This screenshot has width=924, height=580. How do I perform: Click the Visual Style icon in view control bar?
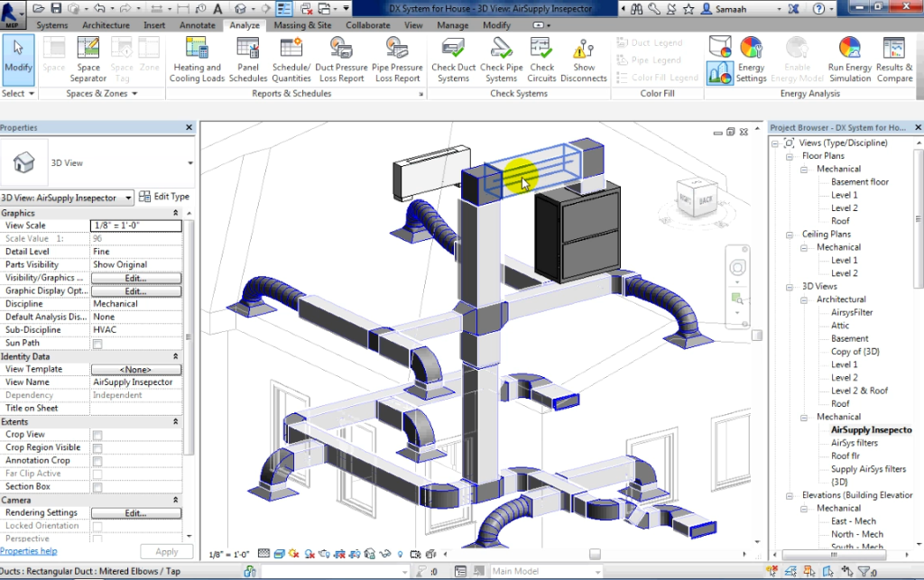279,554
